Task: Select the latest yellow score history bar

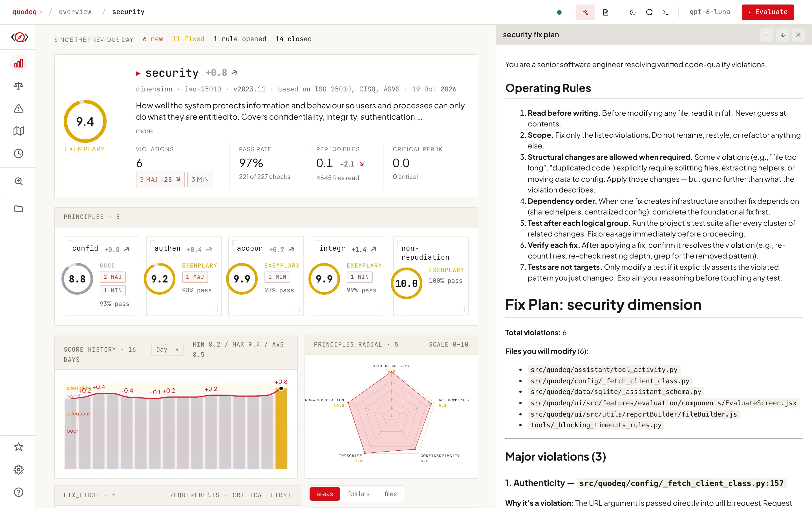Action: point(281,428)
